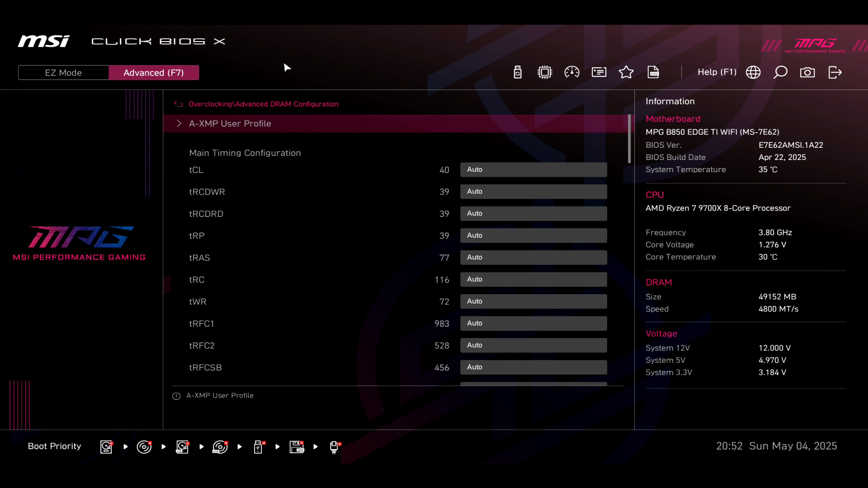Click the star Favorites icon
Image resolution: width=868 pixels, height=488 pixels.
point(626,72)
